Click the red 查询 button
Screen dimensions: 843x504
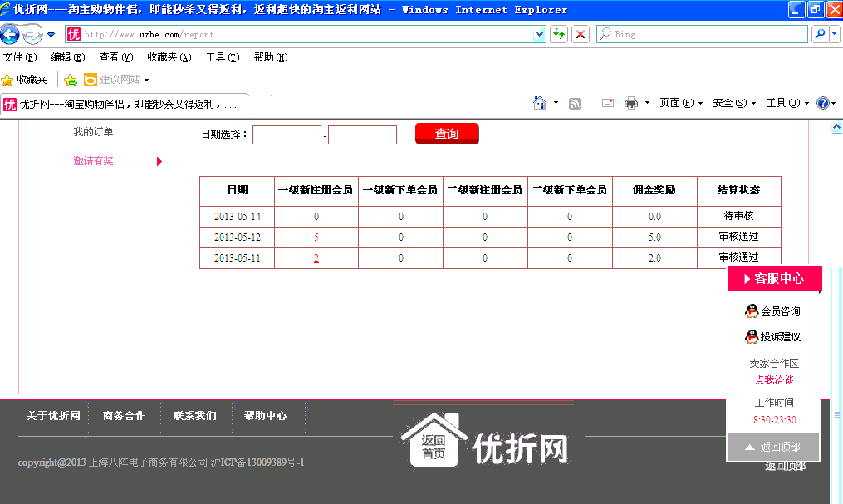[447, 134]
